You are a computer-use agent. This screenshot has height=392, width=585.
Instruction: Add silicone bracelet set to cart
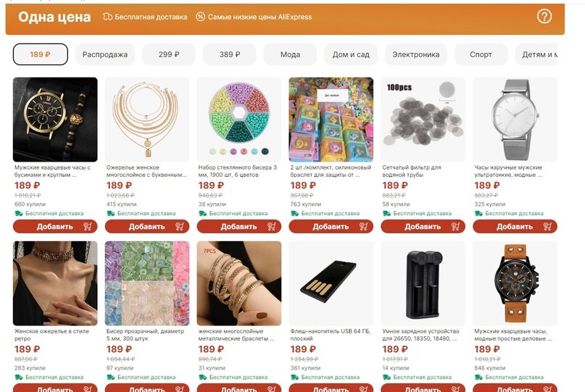(x=331, y=226)
